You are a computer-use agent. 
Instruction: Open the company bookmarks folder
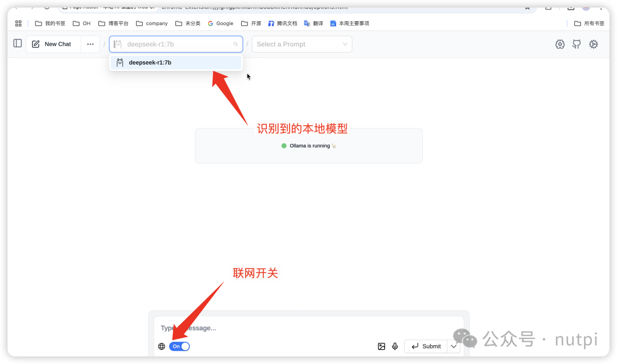coord(152,23)
